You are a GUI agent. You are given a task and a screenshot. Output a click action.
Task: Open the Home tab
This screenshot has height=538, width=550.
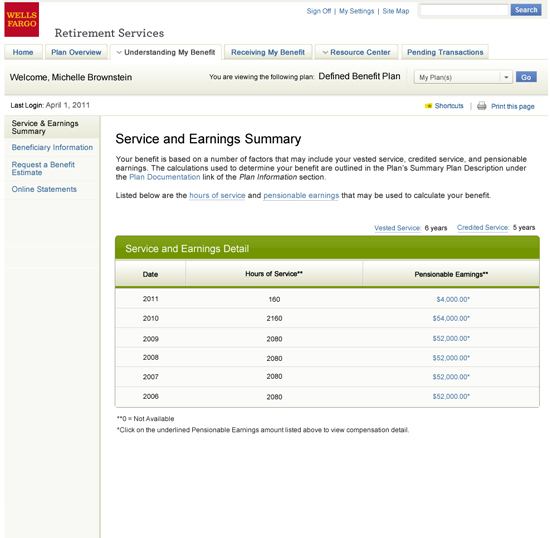[23, 52]
